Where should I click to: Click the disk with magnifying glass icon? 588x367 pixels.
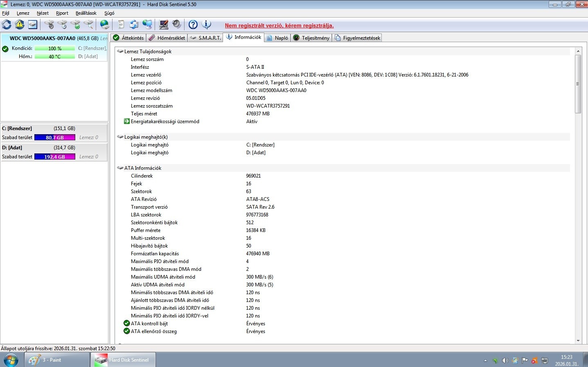point(88,25)
